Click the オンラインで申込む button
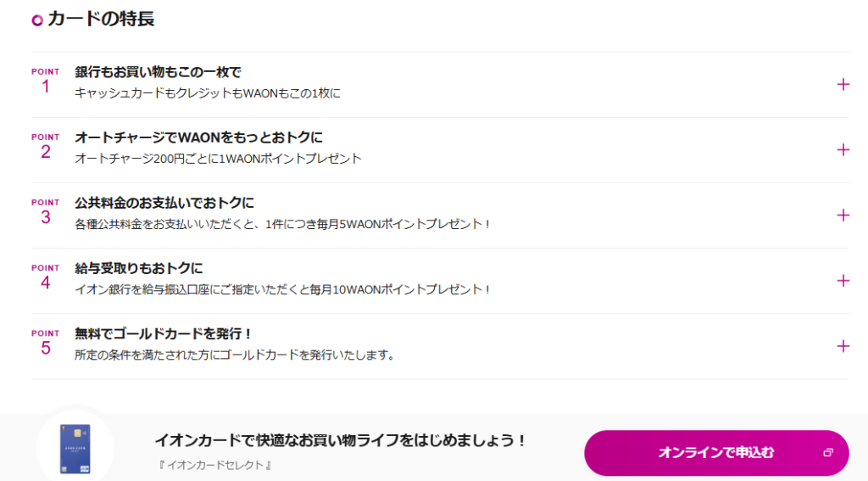 coord(716,453)
